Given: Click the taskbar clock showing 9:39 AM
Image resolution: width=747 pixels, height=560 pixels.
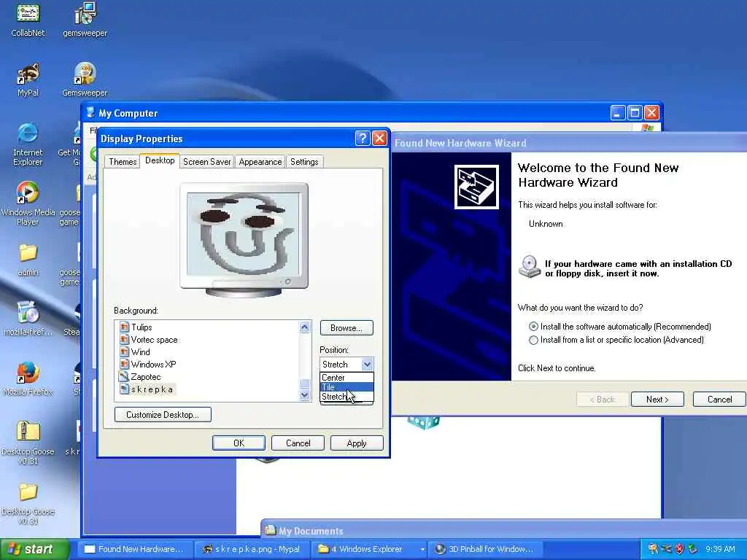Looking at the screenshot, I should coord(720,549).
